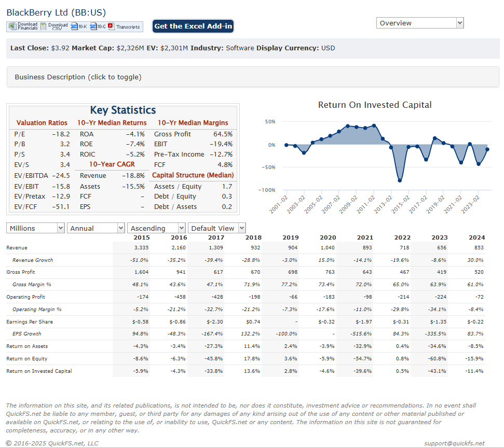Click the Return on Invested Capital row label
This screenshot has height=448, width=504.
click(39, 371)
